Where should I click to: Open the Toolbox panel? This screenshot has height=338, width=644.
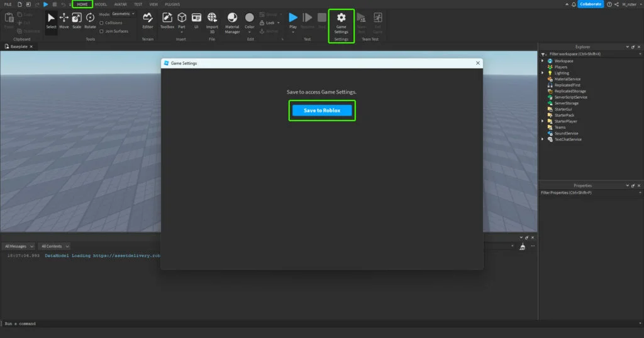[x=167, y=20]
